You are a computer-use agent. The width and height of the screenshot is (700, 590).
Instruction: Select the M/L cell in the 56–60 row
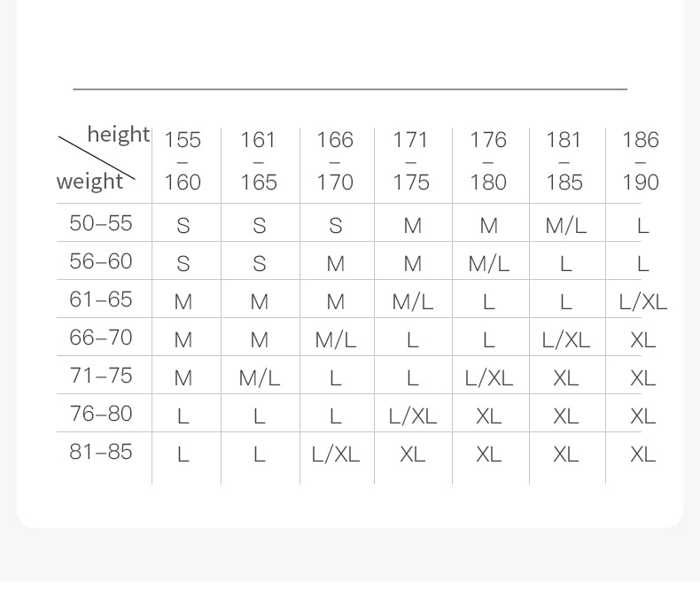[x=488, y=264]
